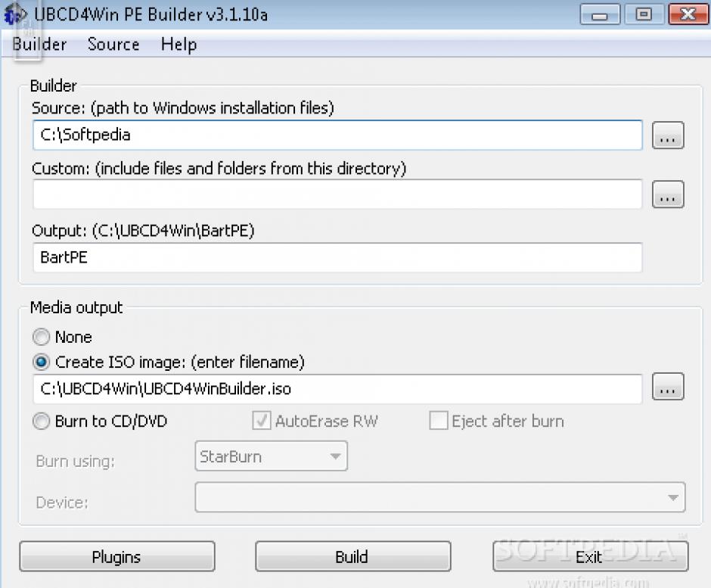Click the 'Source: (path to Windows installation files)' label

pyautogui.click(x=183, y=108)
